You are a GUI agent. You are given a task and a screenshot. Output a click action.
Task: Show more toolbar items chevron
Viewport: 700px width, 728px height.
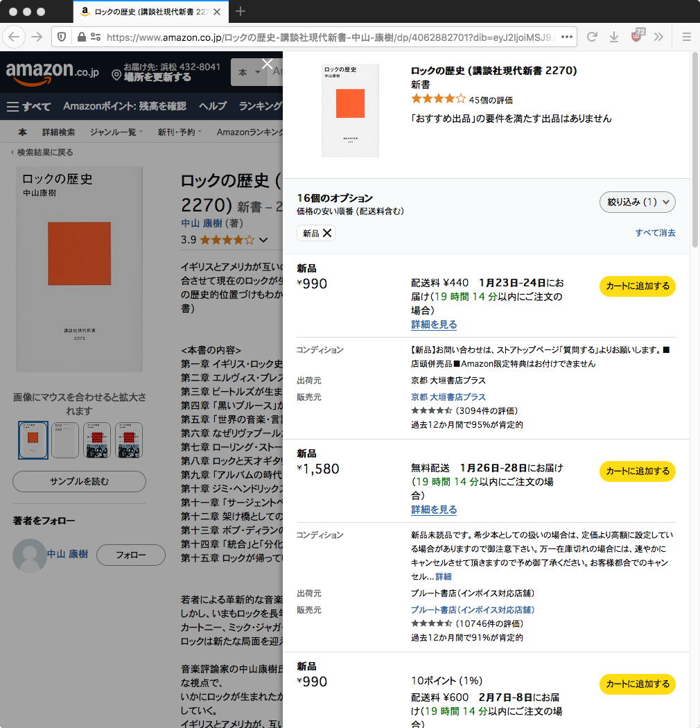(x=658, y=37)
